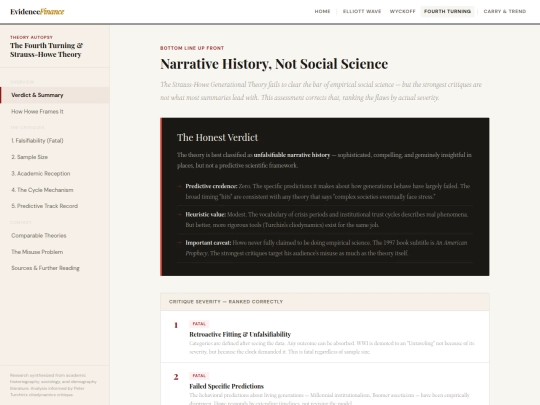Viewport: 540px width, 405px height.
Task: Open 1. Falsifiability (Fatal) section
Action: click(x=55, y=141)
